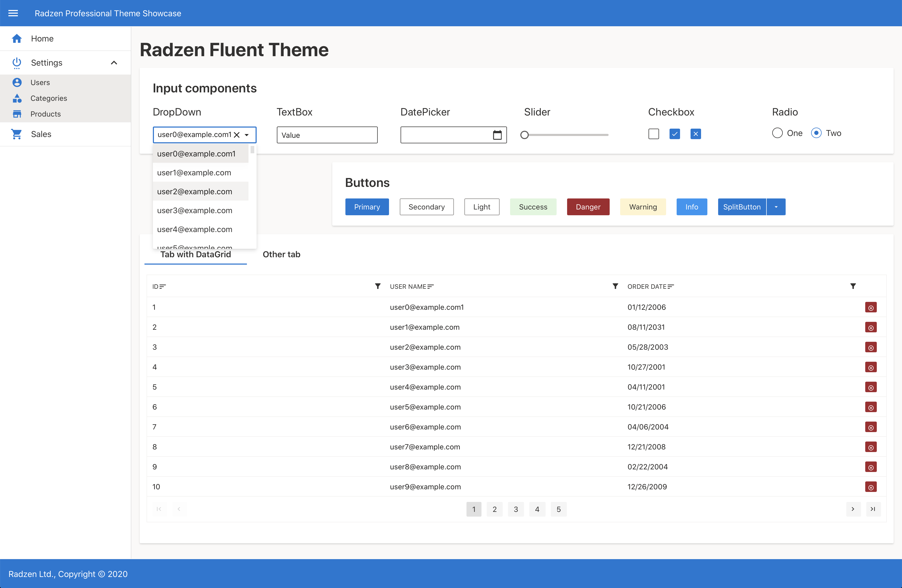Click the Success button
The width and height of the screenshot is (902, 588).
(533, 207)
